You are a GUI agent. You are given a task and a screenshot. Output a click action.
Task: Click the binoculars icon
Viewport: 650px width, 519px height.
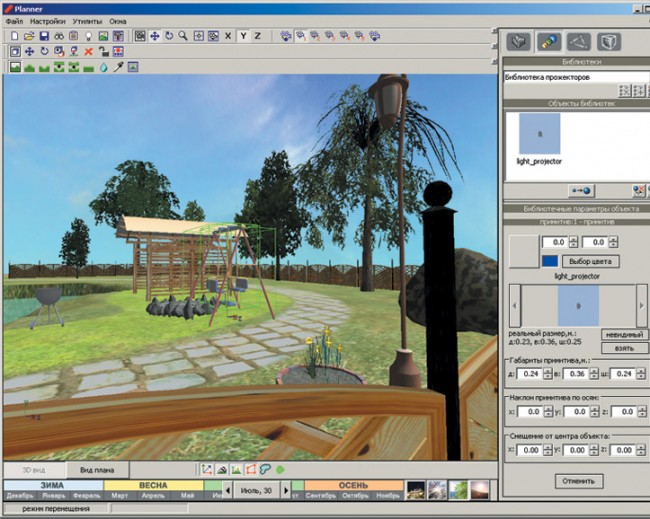tap(59, 36)
